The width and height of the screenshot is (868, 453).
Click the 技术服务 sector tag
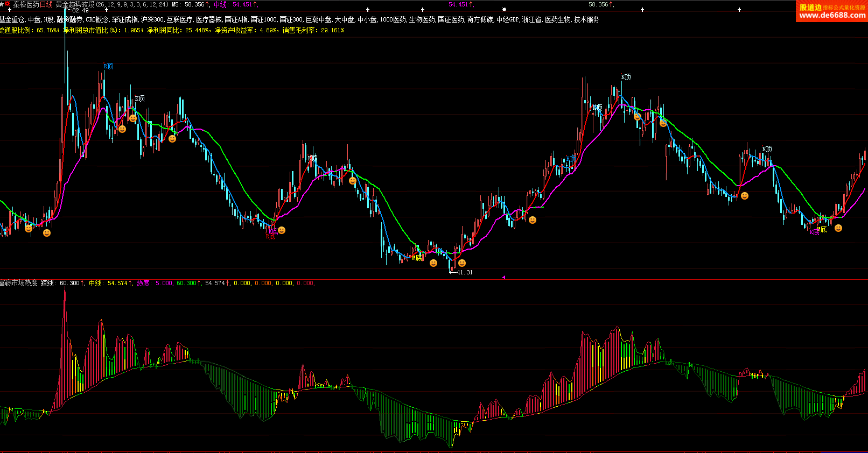point(586,19)
